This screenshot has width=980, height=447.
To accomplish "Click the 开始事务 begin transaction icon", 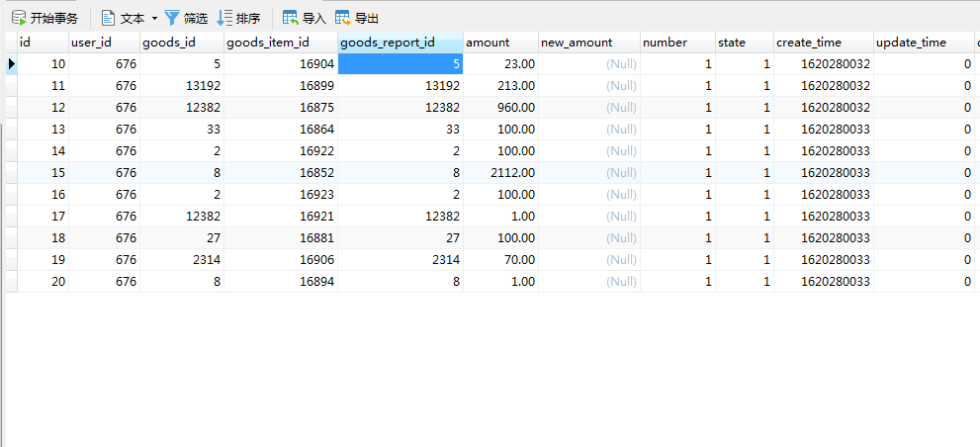I will coord(20,18).
